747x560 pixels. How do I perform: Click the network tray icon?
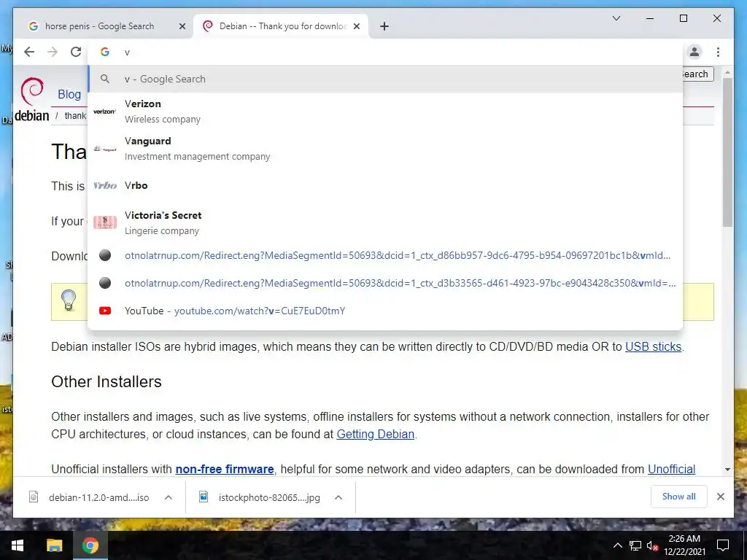(x=635, y=545)
